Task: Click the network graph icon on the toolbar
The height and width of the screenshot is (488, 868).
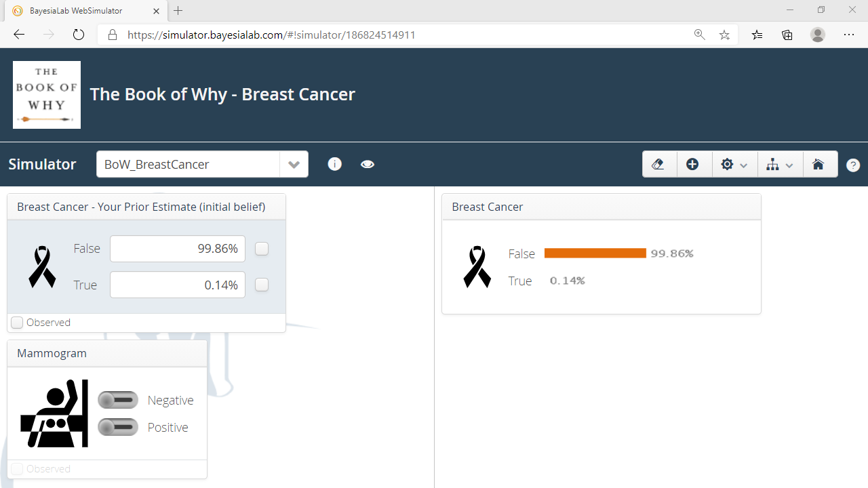Action: point(772,164)
